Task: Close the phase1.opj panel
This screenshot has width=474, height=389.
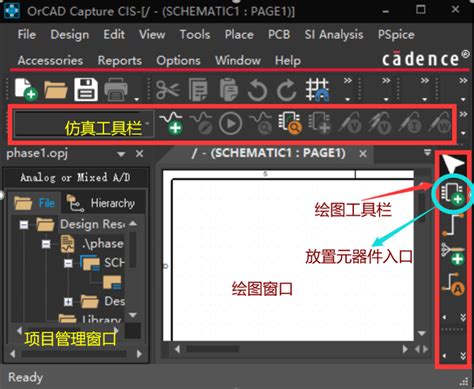Action: pos(139,154)
